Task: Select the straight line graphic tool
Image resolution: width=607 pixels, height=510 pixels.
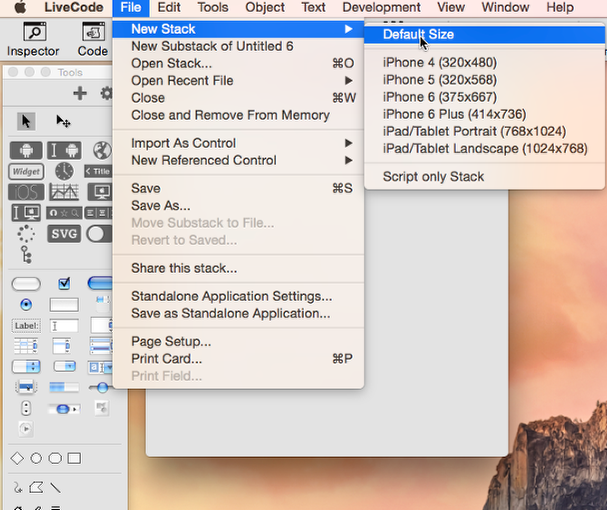Action: pos(55,488)
